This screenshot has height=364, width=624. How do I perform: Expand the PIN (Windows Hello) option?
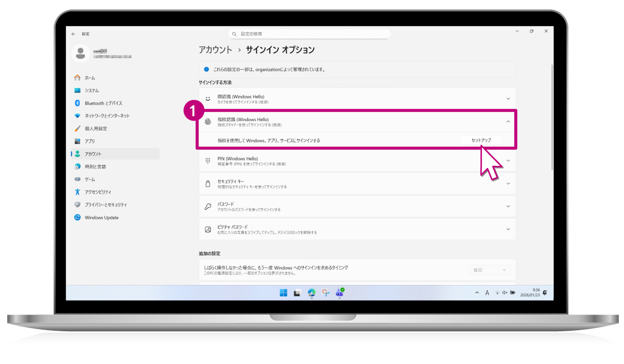(x=508, y=161)
